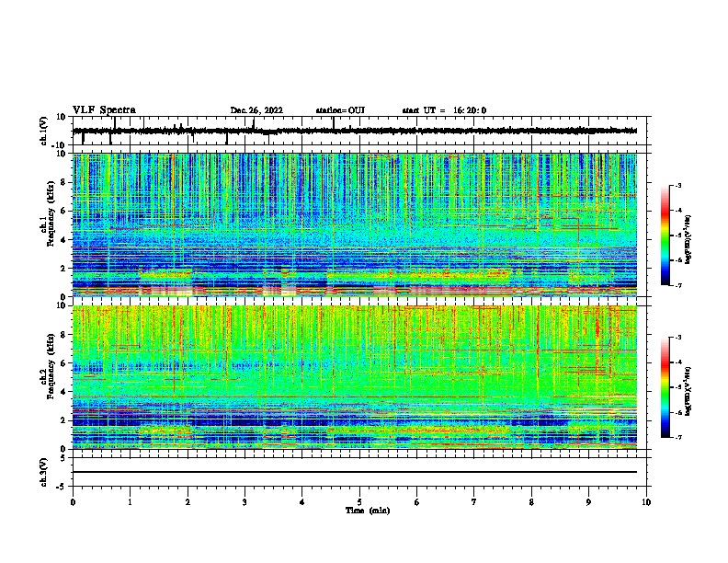Click the "8" tick on the time axis
This screenshot has height=563, width=728.
(x=531, y=502)
